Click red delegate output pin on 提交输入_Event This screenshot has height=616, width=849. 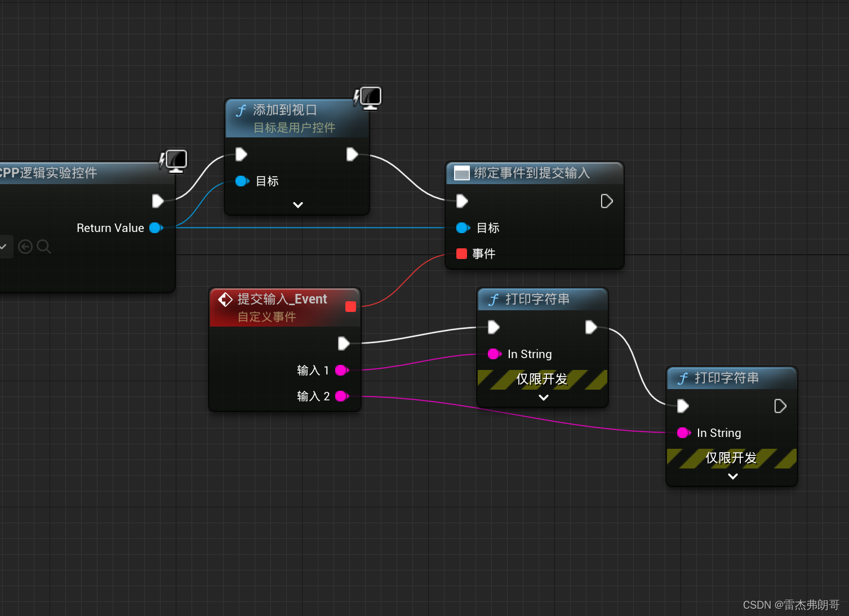click(x=350, y=306)
